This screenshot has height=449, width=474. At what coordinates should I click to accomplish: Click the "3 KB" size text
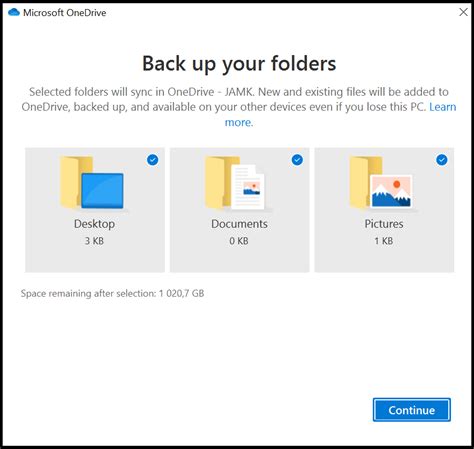pos(94,241)
